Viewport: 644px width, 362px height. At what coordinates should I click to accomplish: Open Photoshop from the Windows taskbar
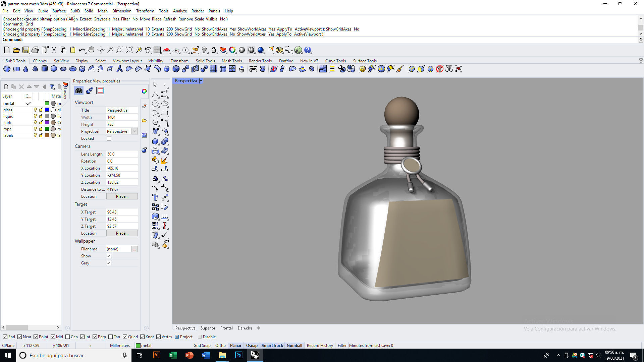(238, 355)
